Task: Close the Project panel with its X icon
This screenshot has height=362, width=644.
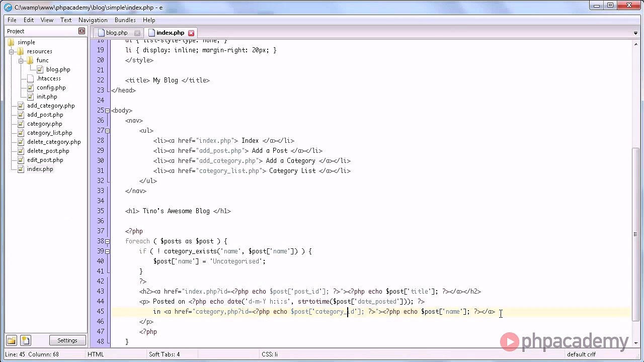Action: (x=82, y=31)
